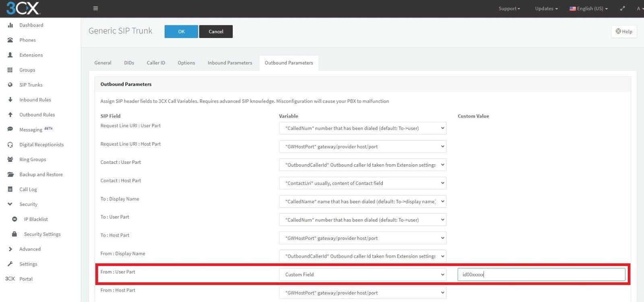This screenshot has width=644, height=302.
Task: Switch to the Inbound Parameters tab
Action: [x=230, y=63]
